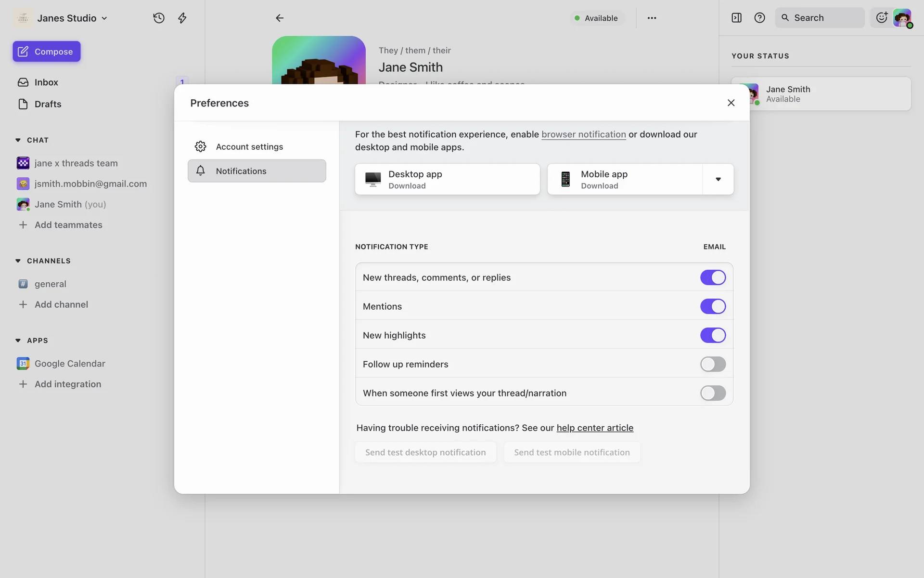The width and height of the screenshot is (924, 578).
Task: Click the Compose button
Action: (47, 52)
